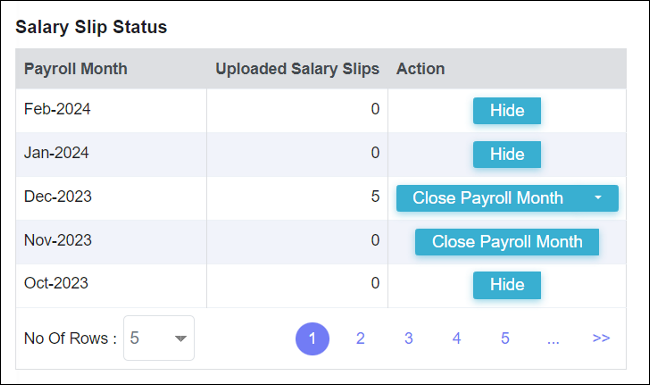650x385 pixels.
Task: Open the No Of Rows dropdown
Action: [x=159, y=338]
